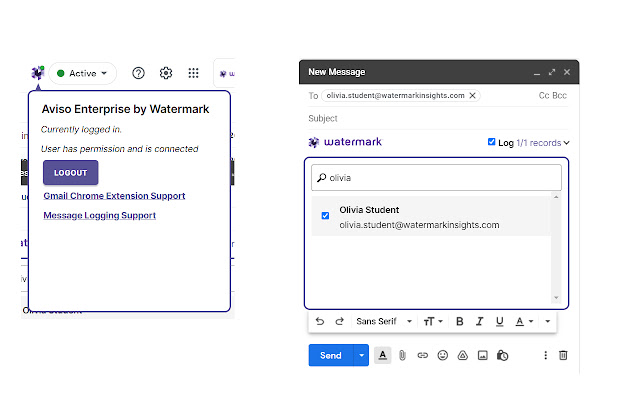Toggle italic formatting
640x400 pixels.
click(x=480, y=322)
